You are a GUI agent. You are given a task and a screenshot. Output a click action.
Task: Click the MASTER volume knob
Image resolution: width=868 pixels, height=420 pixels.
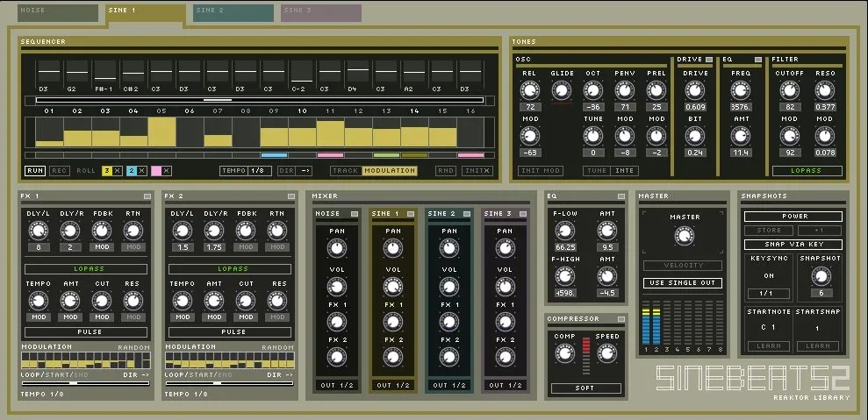tap(683, 236)
